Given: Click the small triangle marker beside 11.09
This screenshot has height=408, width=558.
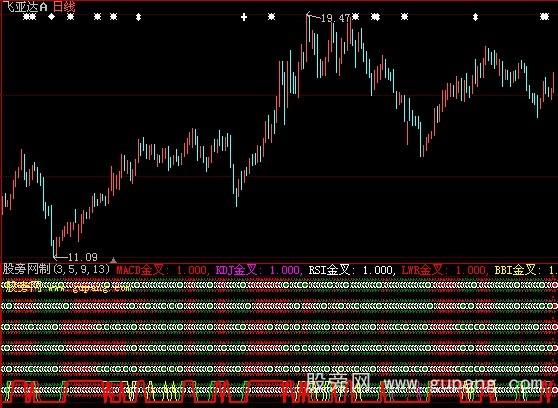Looking at the screenshot, I should click(x=113, y=260).
